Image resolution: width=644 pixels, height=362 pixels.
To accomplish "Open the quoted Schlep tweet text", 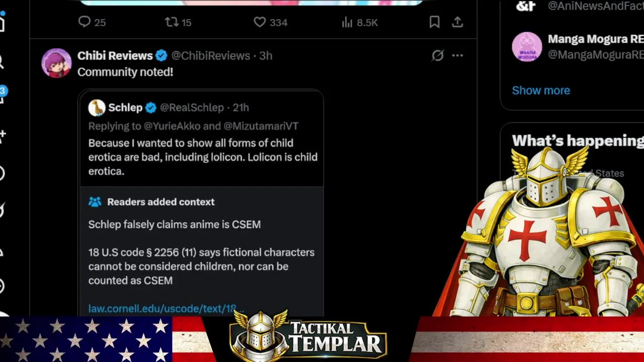I will (x=203, y=157).
